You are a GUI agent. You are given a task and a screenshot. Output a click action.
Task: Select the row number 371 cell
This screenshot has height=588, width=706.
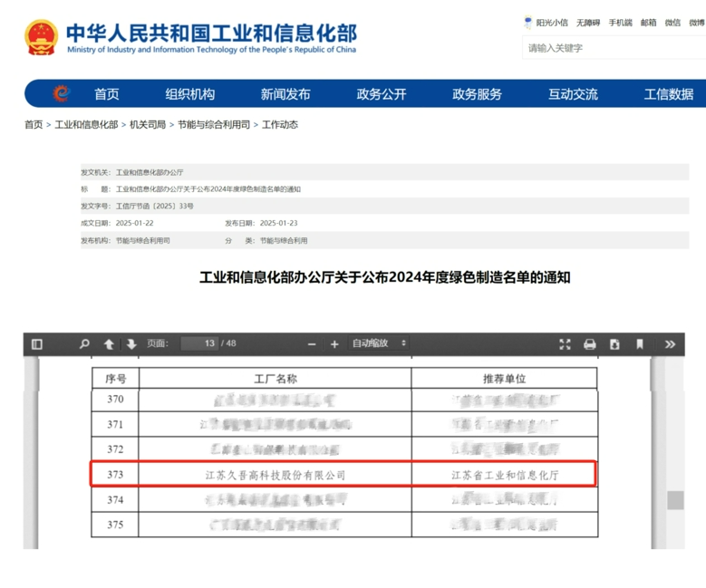coord(115,424)
